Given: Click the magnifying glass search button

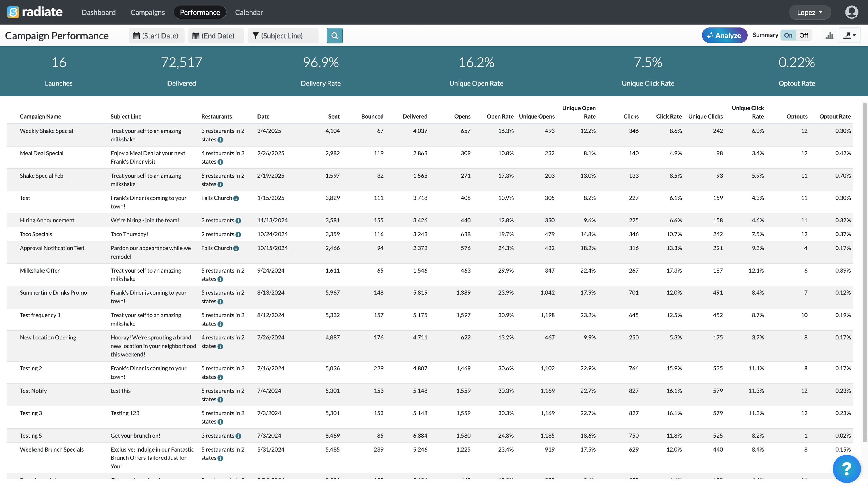Looking at the screenshot, I should pyautogui.click(x=334, y=35).
